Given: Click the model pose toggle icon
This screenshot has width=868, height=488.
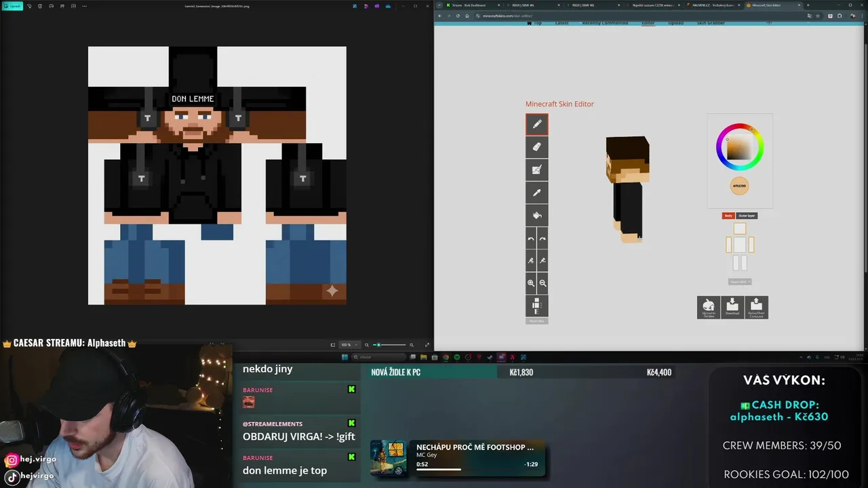Looking at the screenshot, I should [x=536, y=306].
